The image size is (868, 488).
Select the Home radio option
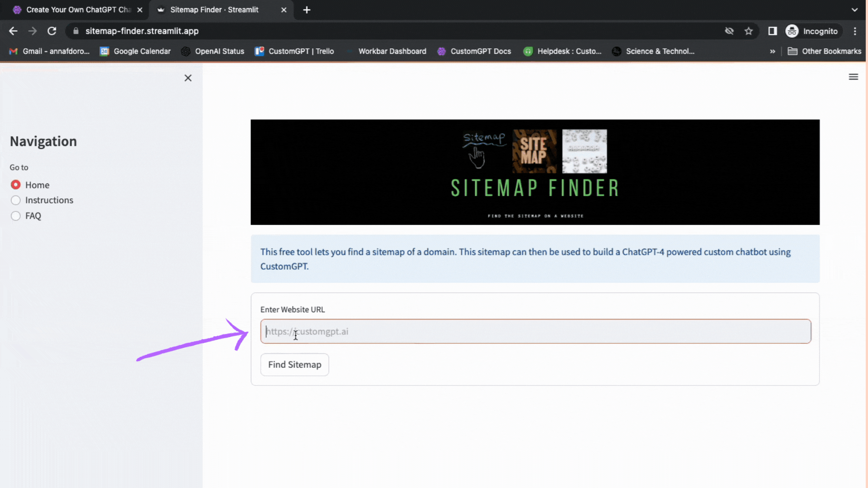coord(16,185)
